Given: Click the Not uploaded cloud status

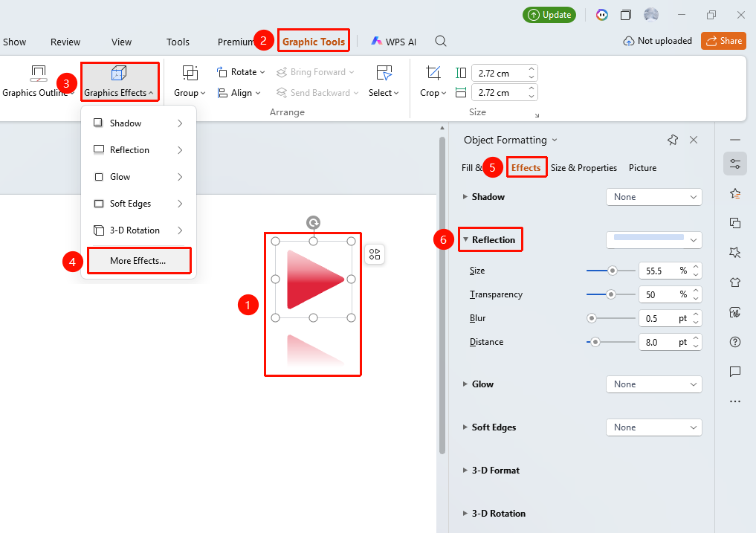Looking at the screenshot, I should click(x=658, y=41).
